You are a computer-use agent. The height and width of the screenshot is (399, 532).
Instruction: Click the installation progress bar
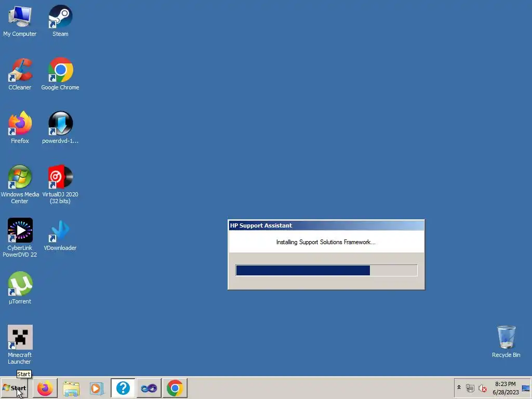tap(326, 270)
